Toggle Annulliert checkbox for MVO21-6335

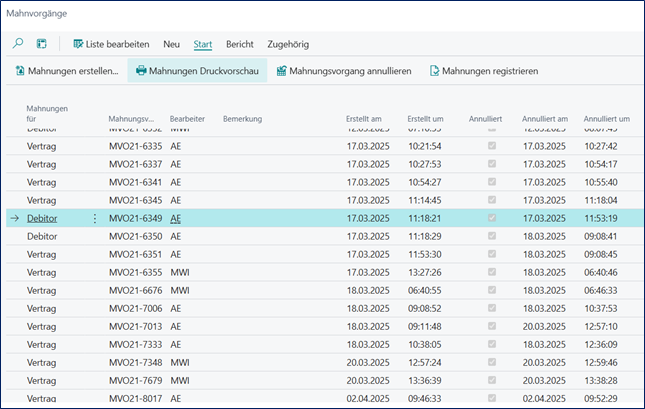click(x=492, y=146)
